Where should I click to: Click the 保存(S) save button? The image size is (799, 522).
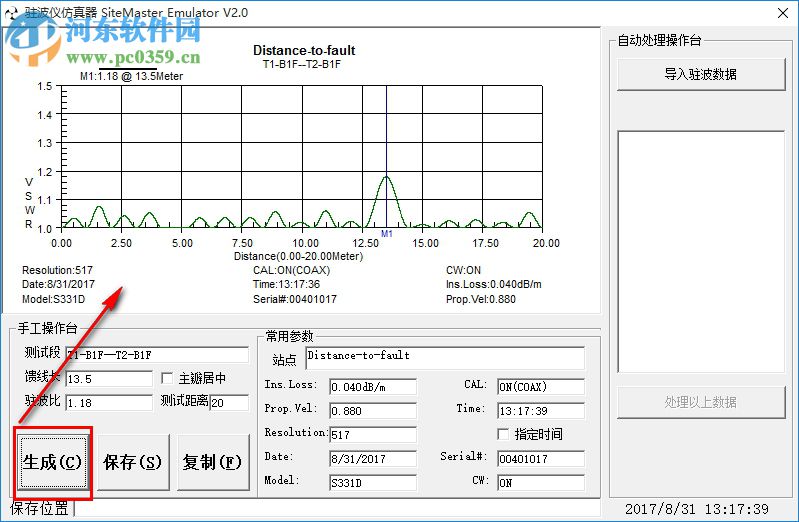(x=133, y=462)
